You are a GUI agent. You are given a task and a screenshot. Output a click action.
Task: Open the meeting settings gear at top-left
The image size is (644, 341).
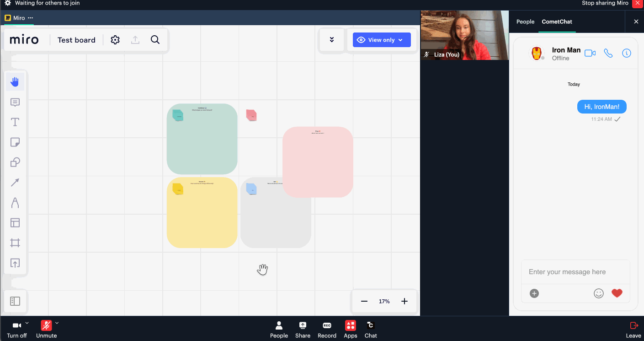pos(7,3)
